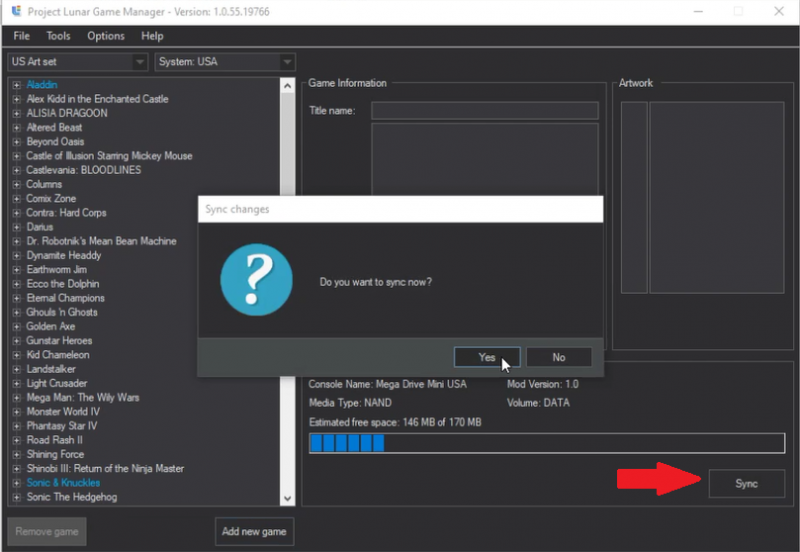800x552 pixels.
Task: Open the Tools menu
Action: click(x=58, y=36)
